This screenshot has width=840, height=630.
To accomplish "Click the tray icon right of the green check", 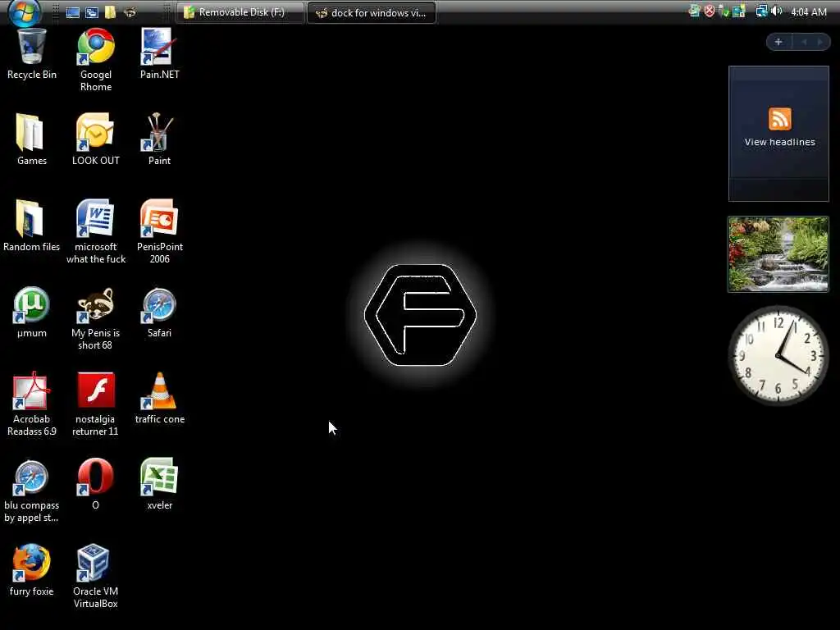I will (x=739, y=11).
